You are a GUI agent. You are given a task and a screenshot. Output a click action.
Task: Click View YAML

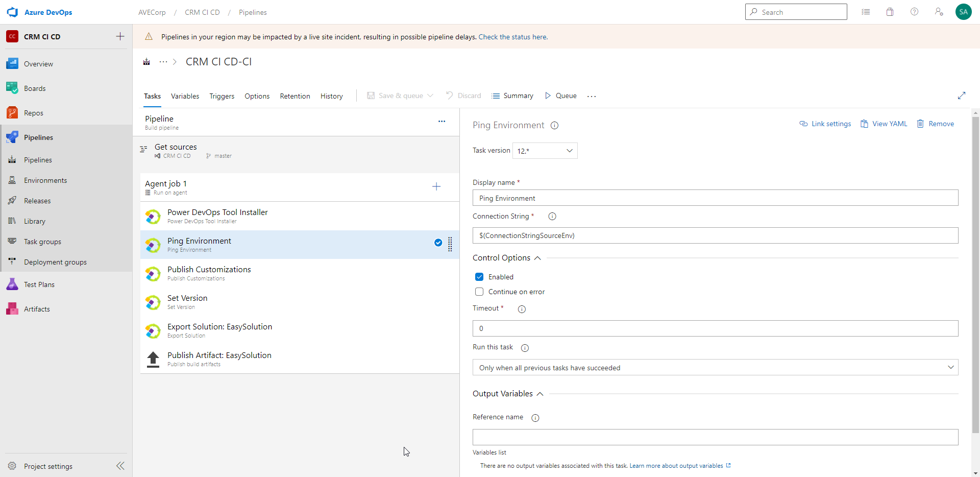884,124
